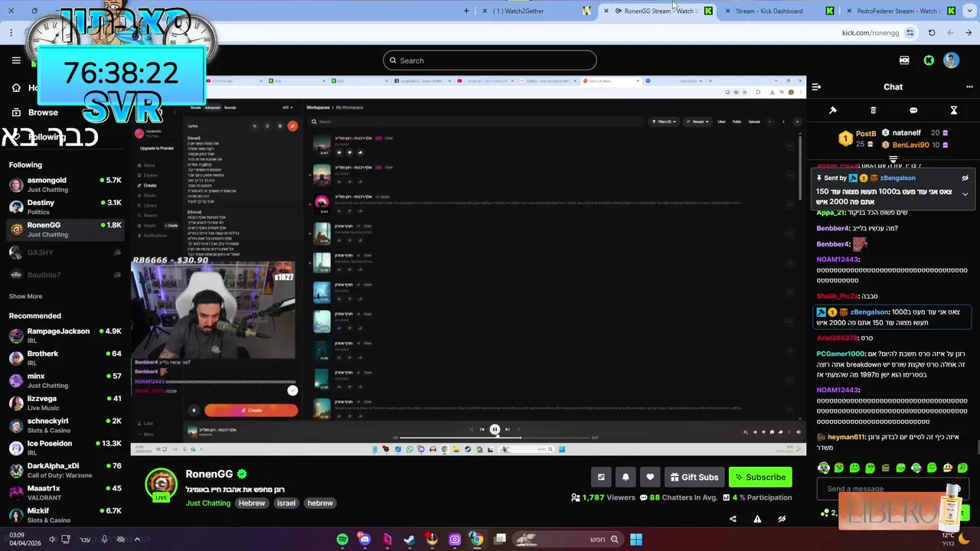Viewport: 980px width, 551px height.
Task: Collapse gift leaderboard handle in chat
Action: tap(893, 160)
